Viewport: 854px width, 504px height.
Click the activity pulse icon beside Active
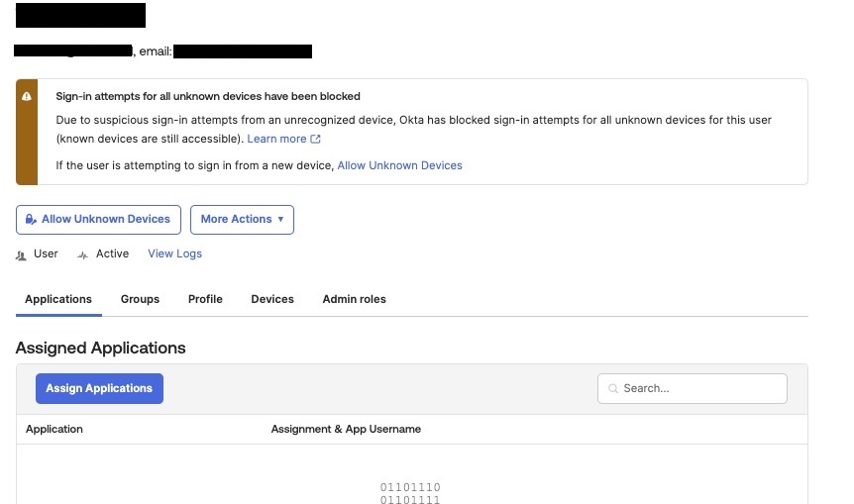click(83, 254)
